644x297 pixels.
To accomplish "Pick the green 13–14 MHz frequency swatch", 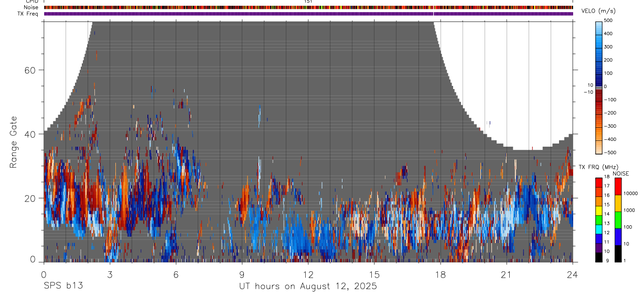I will click(x=599, y=219).
